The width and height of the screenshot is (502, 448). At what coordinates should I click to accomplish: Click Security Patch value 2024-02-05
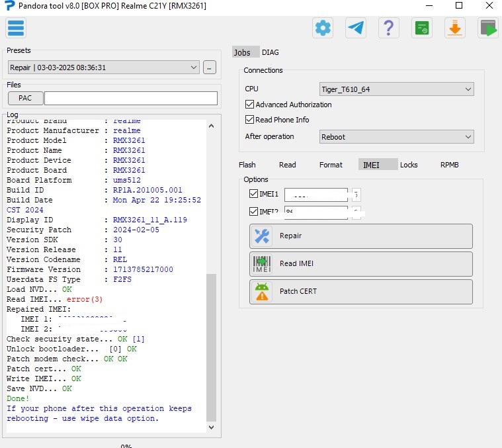click(136, 230)
